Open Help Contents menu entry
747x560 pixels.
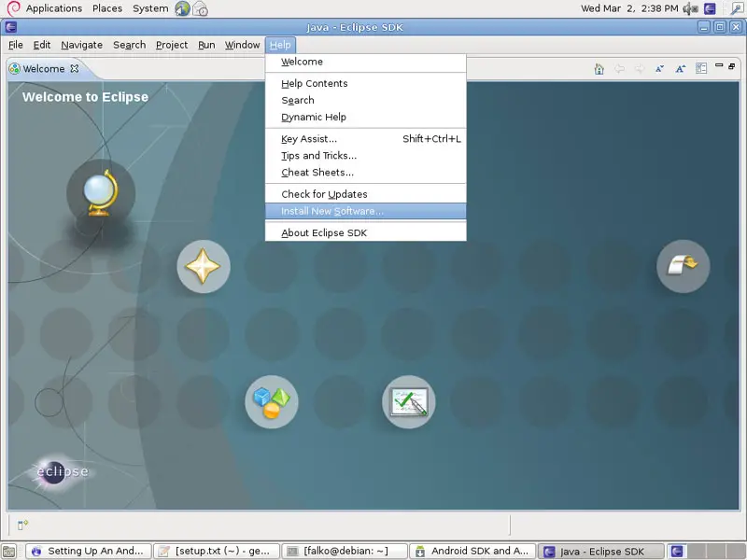click(x=365, y=83)
